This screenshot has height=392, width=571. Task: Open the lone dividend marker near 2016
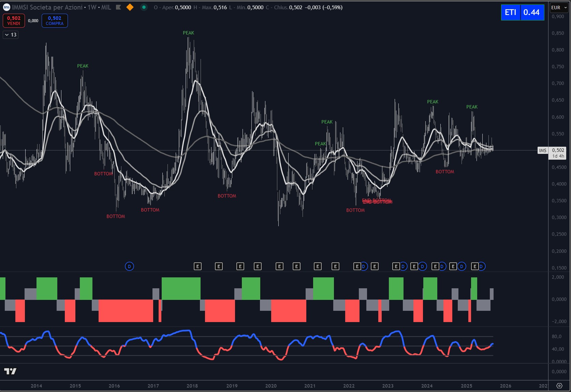[129, 266]
